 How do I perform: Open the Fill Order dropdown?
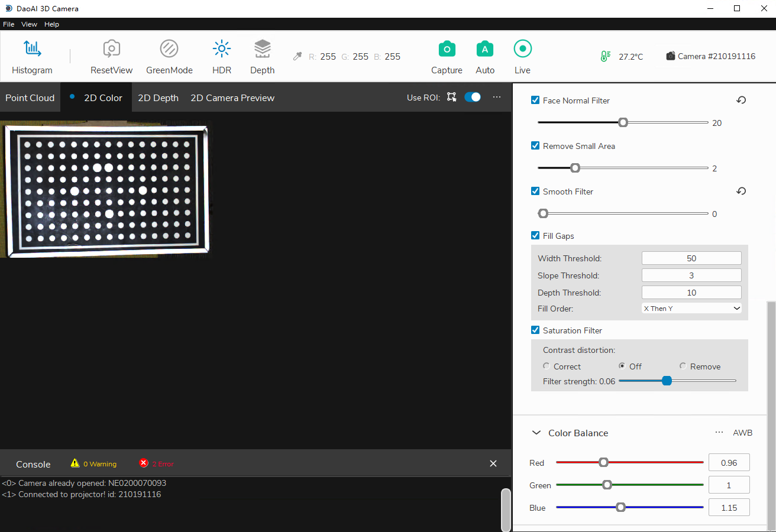point(691,308)
